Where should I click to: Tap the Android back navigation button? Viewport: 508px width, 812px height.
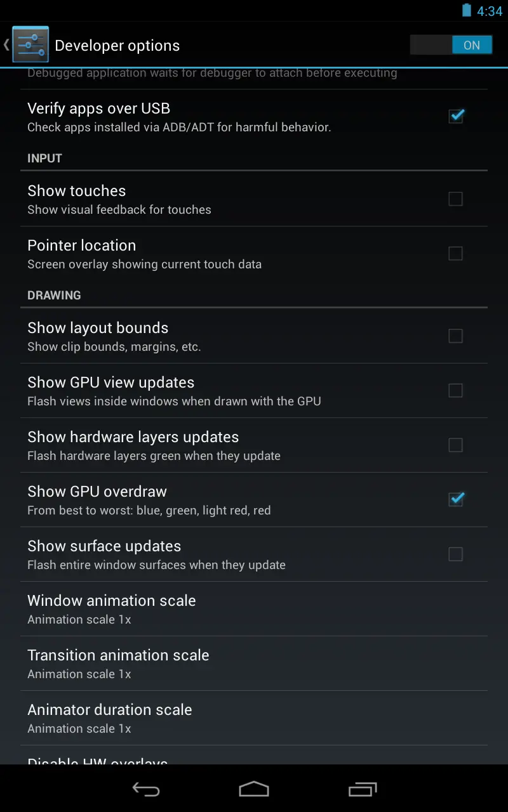[x=145, y=789]
